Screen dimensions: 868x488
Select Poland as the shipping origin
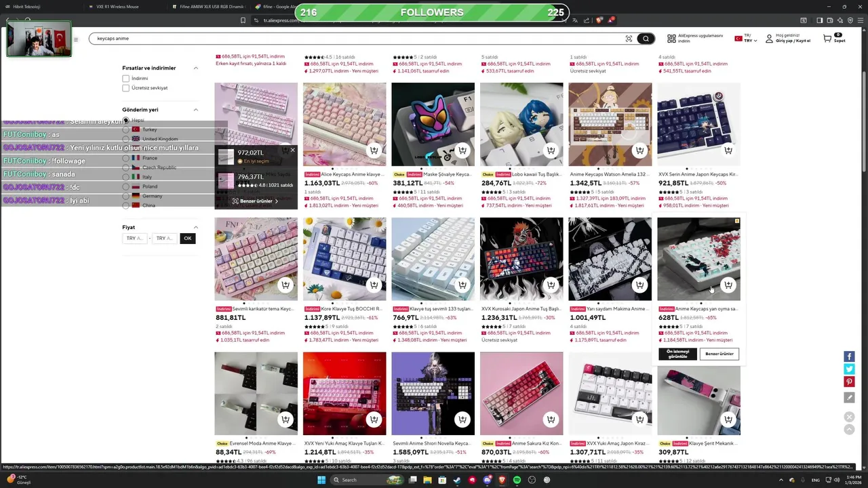point(125,186)
